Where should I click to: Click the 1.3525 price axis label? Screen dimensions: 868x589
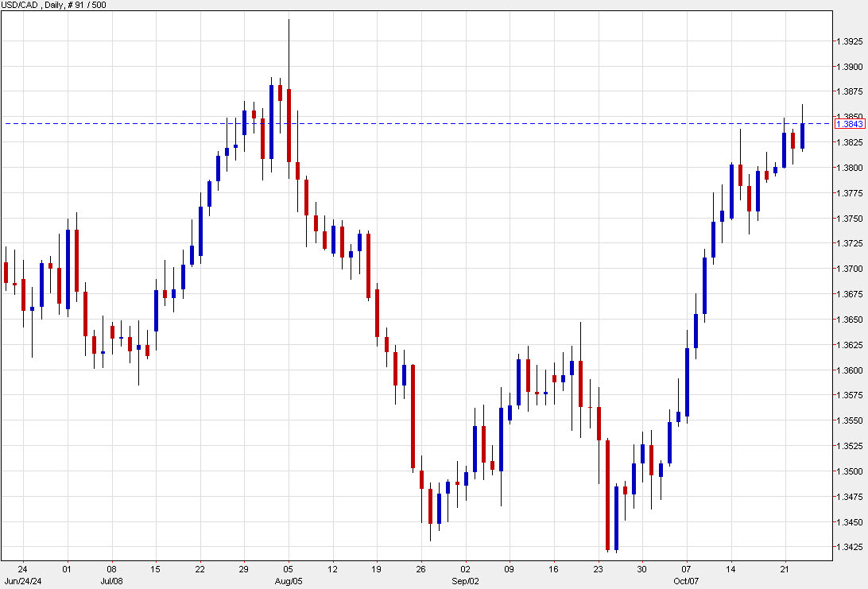[849, 446]
